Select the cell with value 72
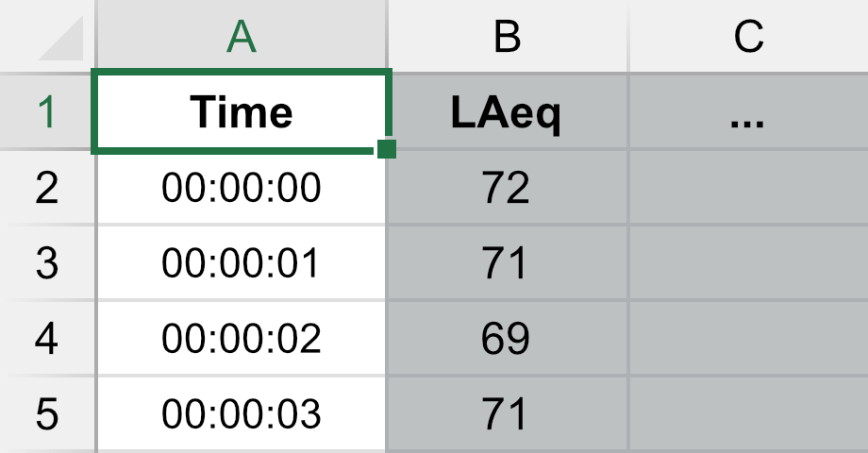The image size is (868, 453). click(x=507, y=187)
